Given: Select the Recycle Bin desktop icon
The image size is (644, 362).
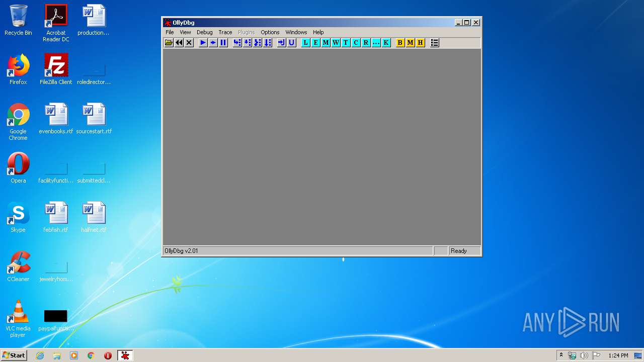Looking at the screenshot, I should 18,21.
